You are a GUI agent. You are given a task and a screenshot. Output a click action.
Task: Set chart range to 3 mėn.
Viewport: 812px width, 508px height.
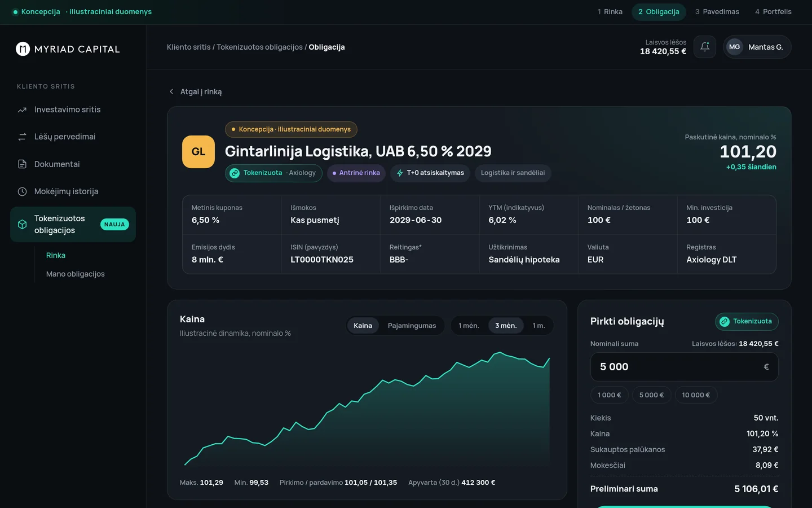(506, 326)
